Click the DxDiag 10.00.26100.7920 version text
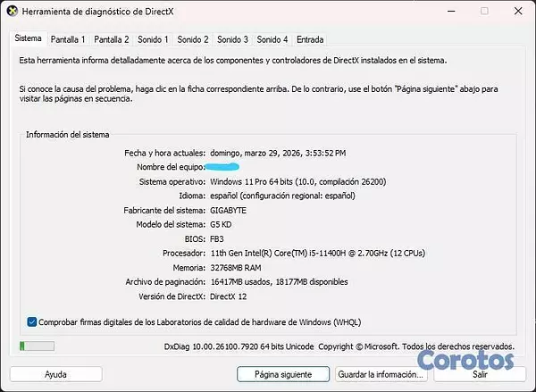Viewport: 536px width, 392px height. 239,346
